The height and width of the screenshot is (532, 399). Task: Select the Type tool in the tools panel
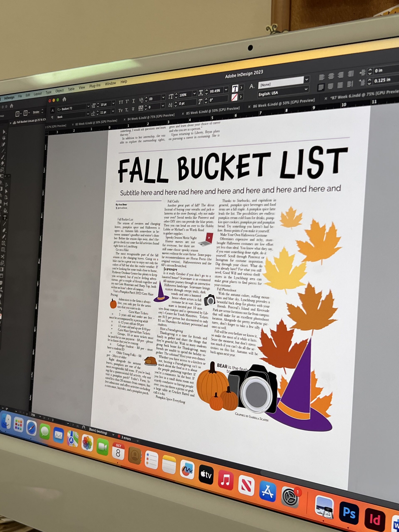(5, 218)
